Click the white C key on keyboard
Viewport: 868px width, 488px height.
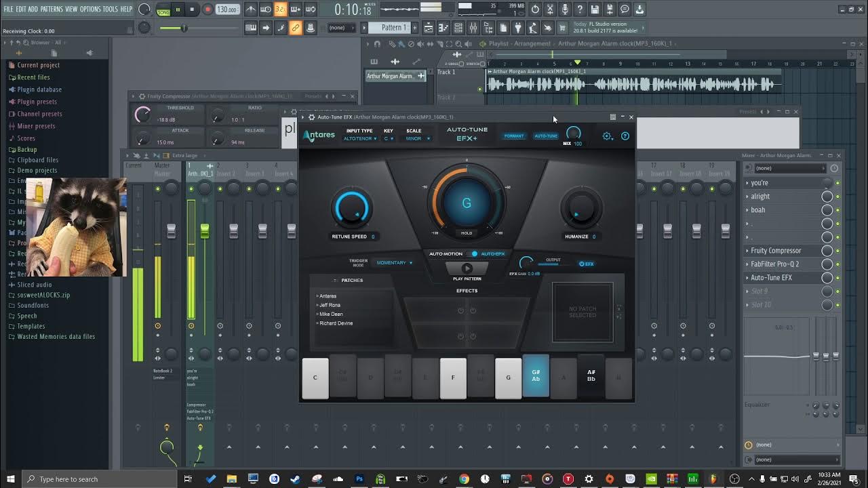pos(315,378)
